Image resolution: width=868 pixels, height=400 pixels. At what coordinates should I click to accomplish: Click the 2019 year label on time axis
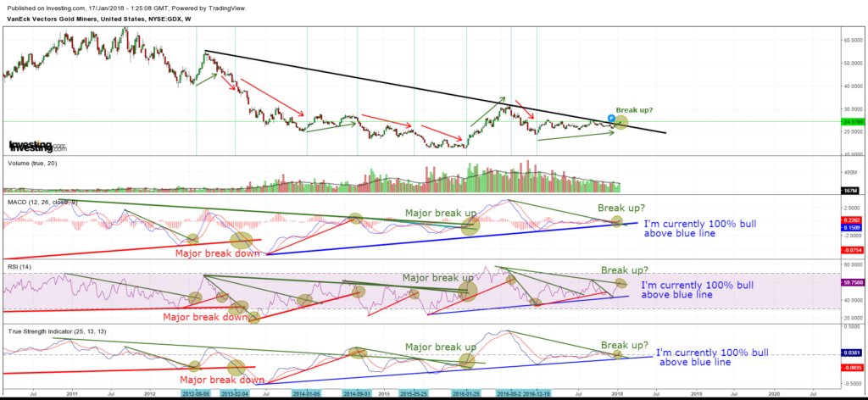click(x=697, y=393)
